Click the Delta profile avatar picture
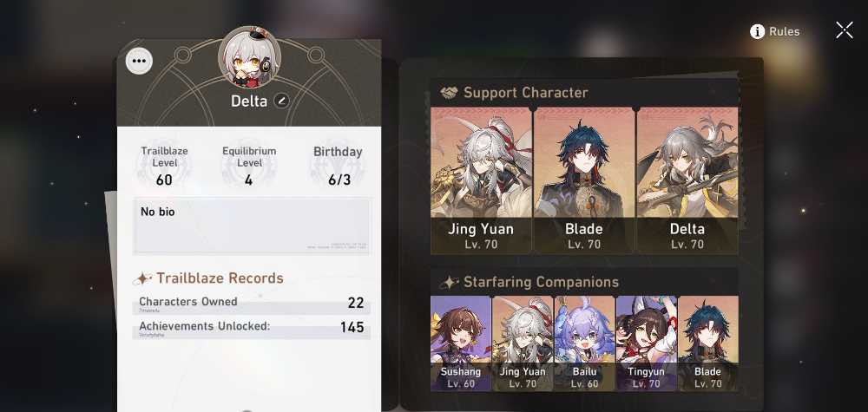 click(249, 57)
